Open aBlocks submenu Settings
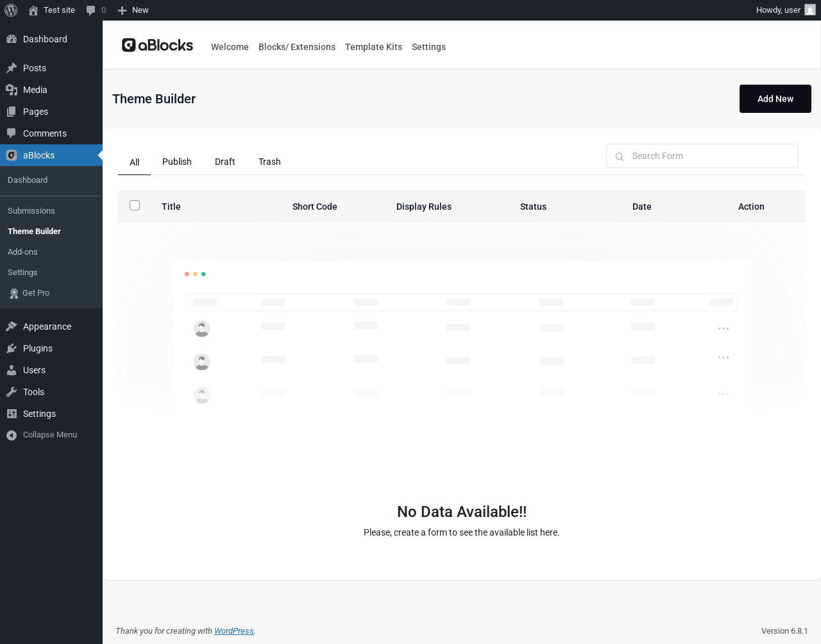 (x=22, y=273)
